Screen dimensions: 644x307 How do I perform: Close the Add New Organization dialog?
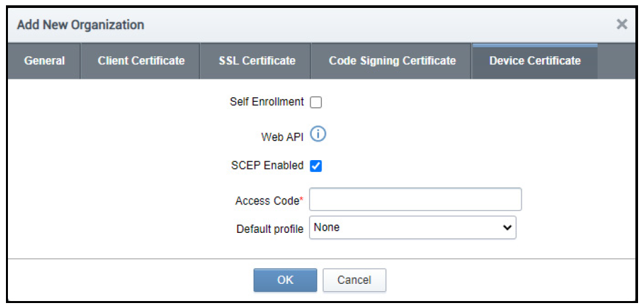(621, 24)
